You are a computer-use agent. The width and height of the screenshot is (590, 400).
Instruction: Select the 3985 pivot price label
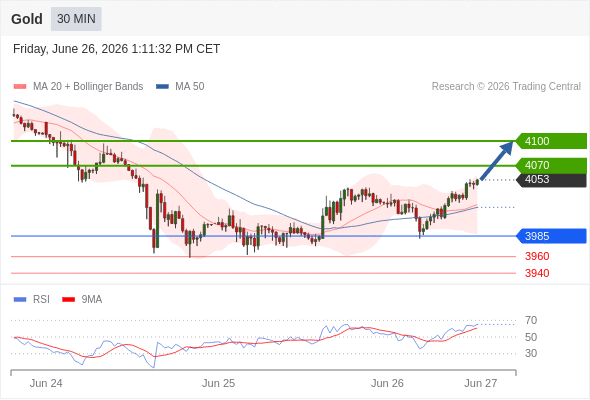pos(551,236)
